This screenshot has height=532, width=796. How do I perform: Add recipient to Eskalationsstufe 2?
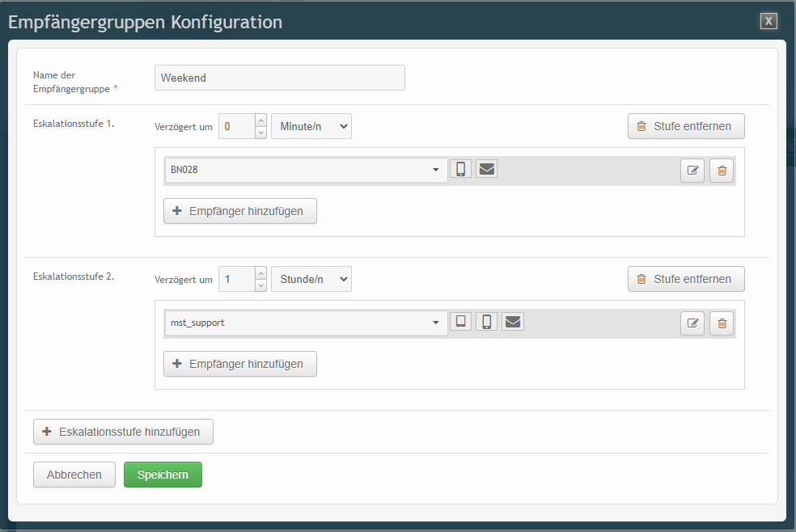240,364
